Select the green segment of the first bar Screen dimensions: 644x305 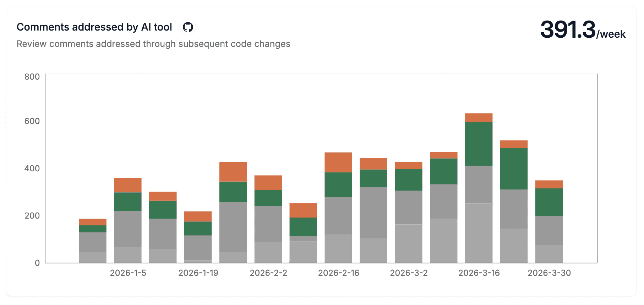coord(93,229)
